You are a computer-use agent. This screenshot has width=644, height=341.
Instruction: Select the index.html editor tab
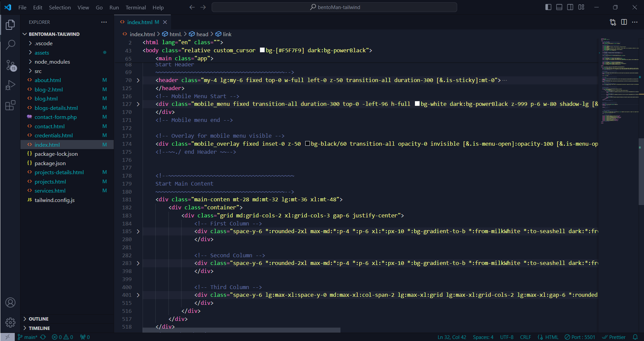[x=140, y=22]
